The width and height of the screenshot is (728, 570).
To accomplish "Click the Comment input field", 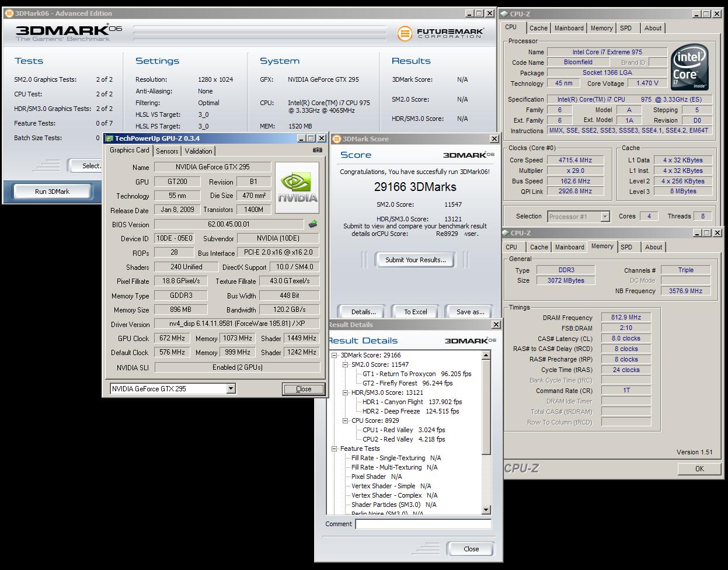I will 423,524.
